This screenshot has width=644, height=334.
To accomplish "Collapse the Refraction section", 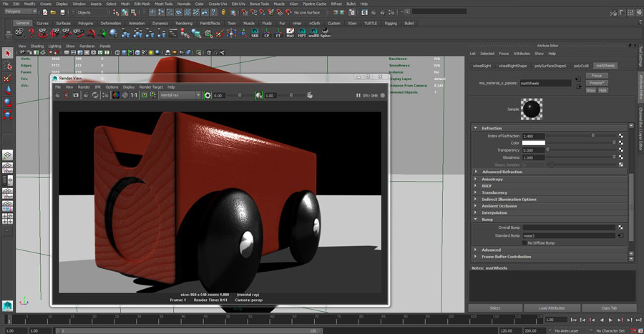I will 476,128.
